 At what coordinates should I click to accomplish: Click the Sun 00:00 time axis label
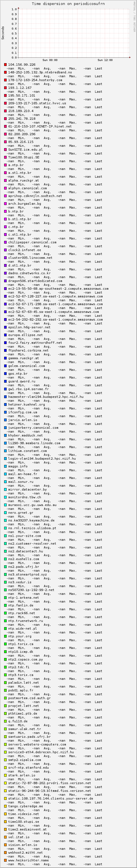point(50,60)
